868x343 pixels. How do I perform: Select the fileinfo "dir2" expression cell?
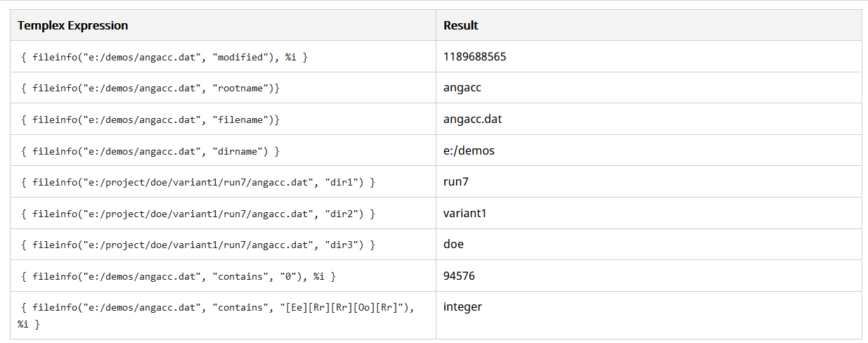pyautogui.click(x=198, y=214)
